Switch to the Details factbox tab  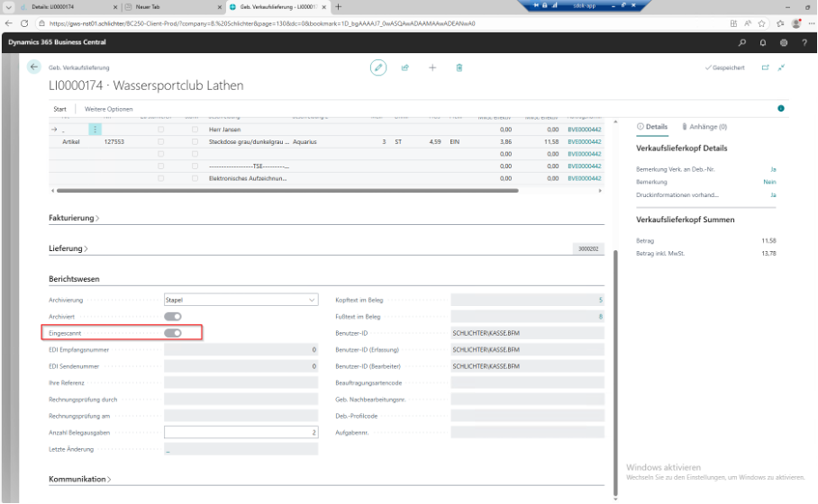click(x=652, y=127)
